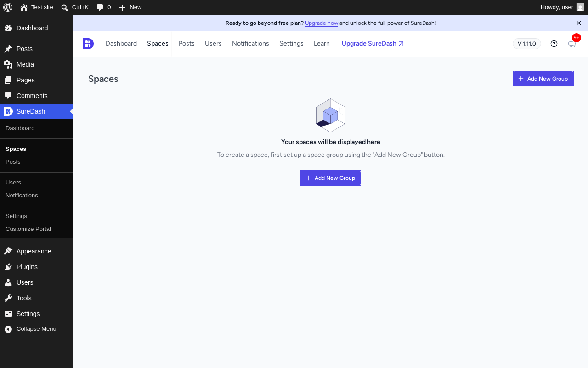
Task: Open the Users tab in SureDash header
Action: 213,44
